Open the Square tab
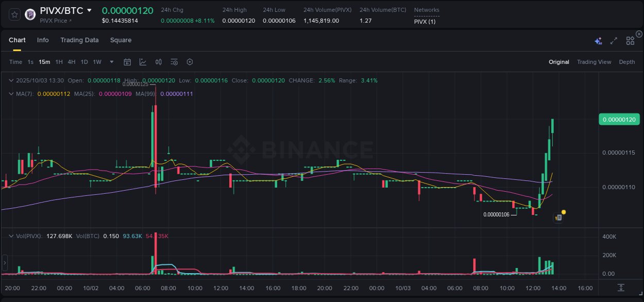Screen dimensions: 644x302 pos(121,40)
